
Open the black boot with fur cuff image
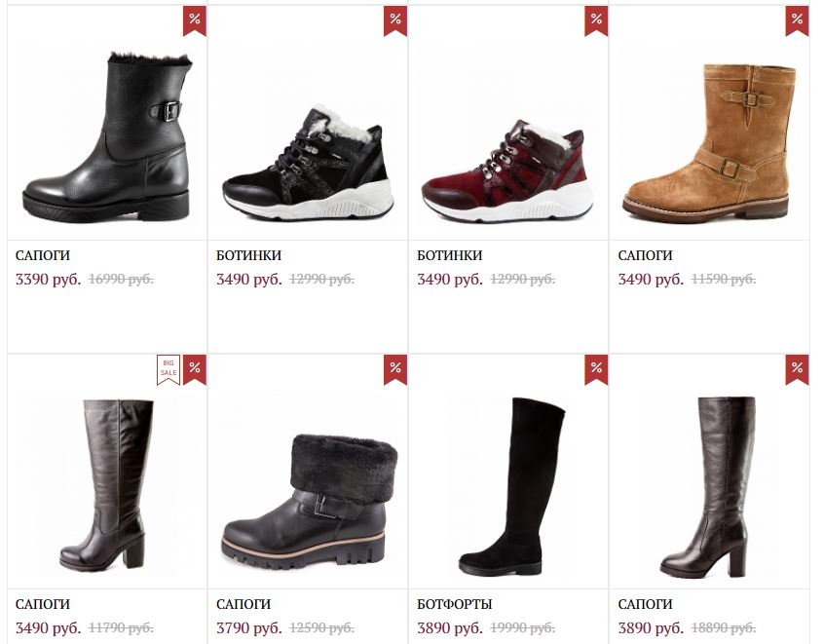(310, 502)
